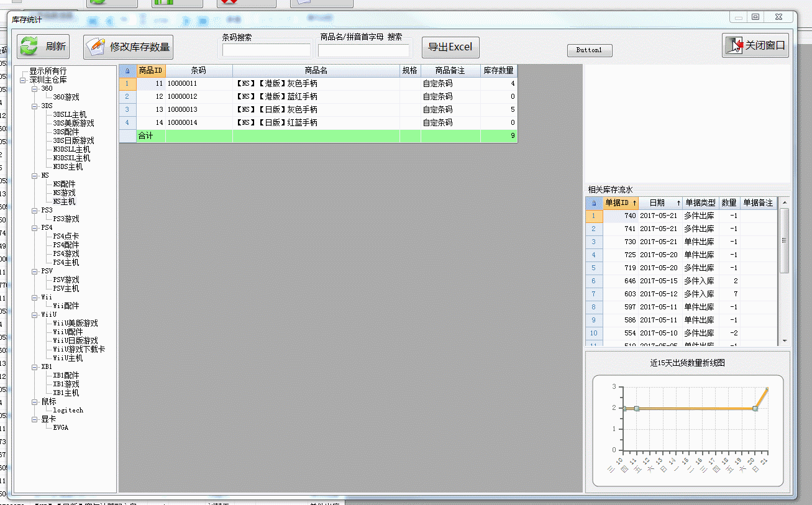Select NS配件 in the tree
This screenshot has width=812, height=505.
click(64, 184)
